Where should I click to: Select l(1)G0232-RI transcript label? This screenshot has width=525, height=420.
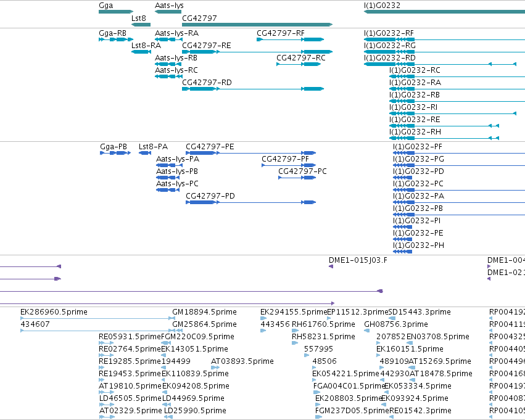click(x=413, y=107)
